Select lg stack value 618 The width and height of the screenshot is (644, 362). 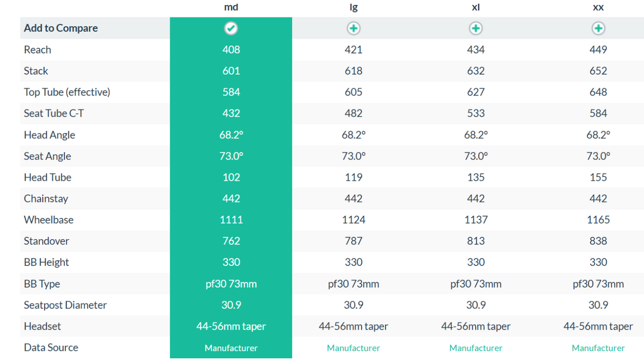(353, 71)
